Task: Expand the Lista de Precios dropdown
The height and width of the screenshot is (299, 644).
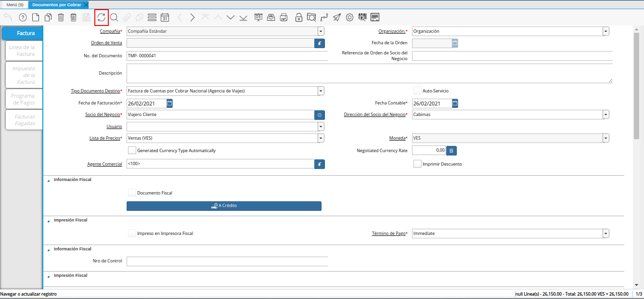Action: pos(321,138)
